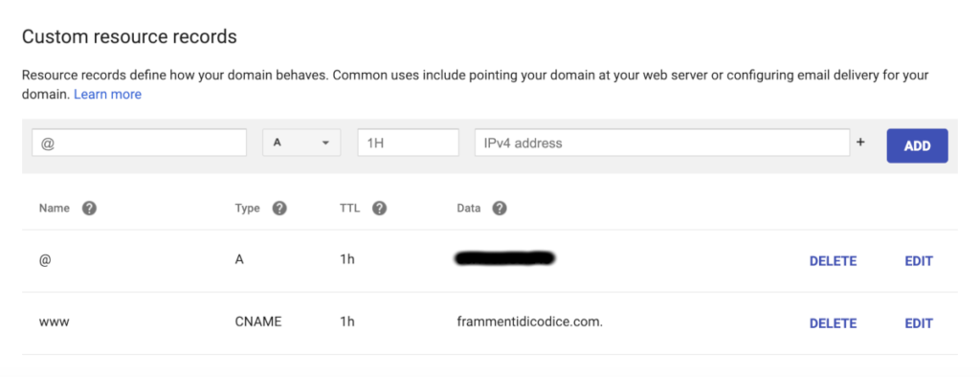Add the new resource record with ADD
980x377 pixels.
pos(917,145)
